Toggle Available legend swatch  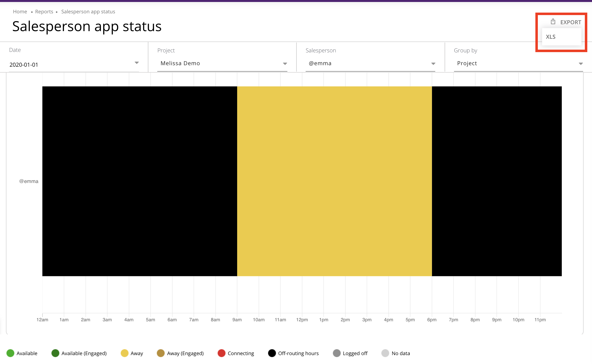pyautogui.click(x=10, y=353)
